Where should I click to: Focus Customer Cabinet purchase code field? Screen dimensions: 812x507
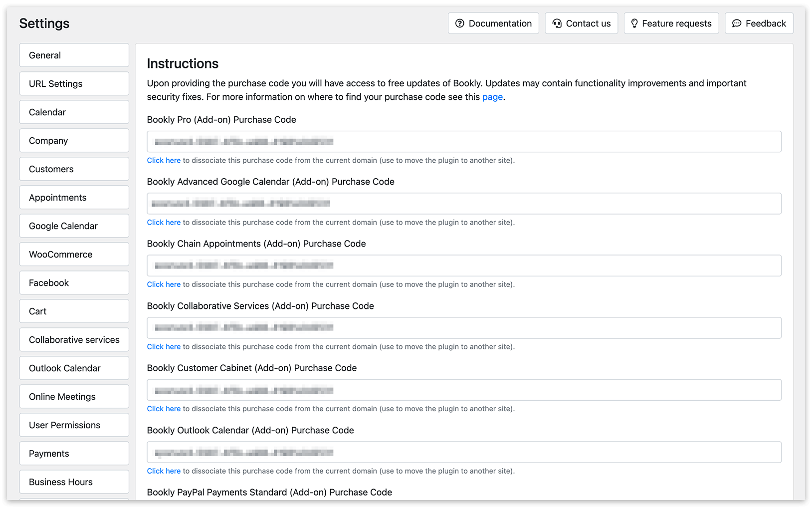coord(464,390)
